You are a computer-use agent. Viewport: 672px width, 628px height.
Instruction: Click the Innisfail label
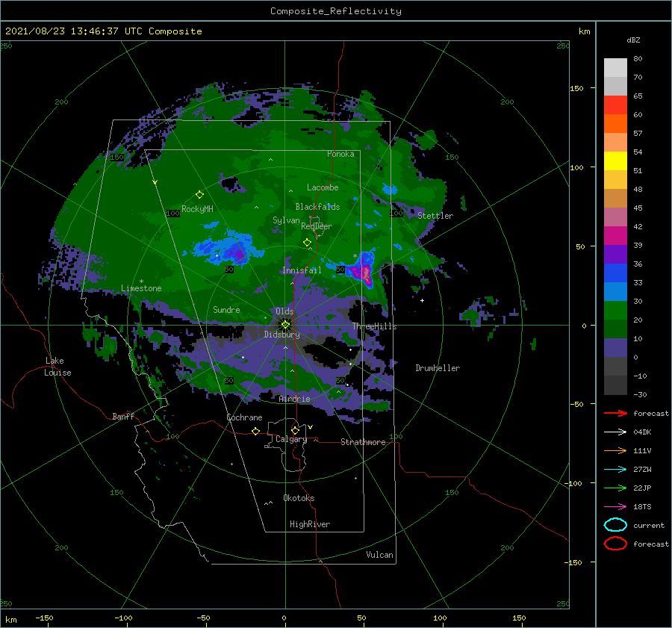point(302,270)
